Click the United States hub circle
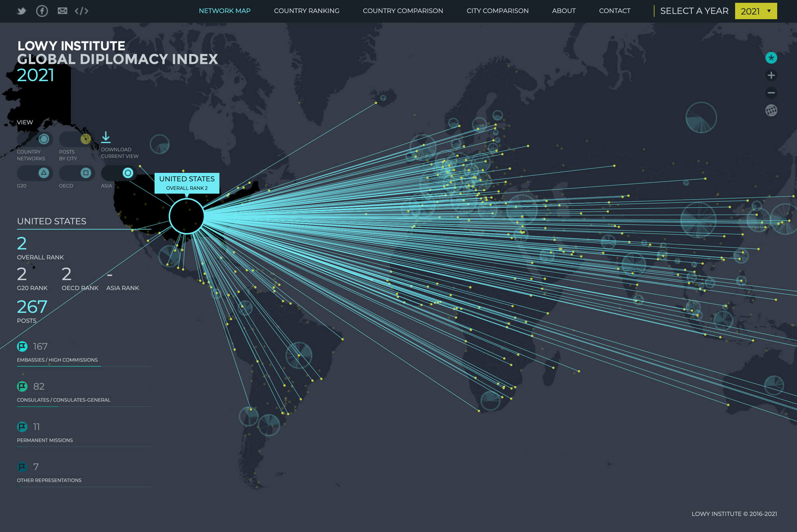 tap(186, 216)
